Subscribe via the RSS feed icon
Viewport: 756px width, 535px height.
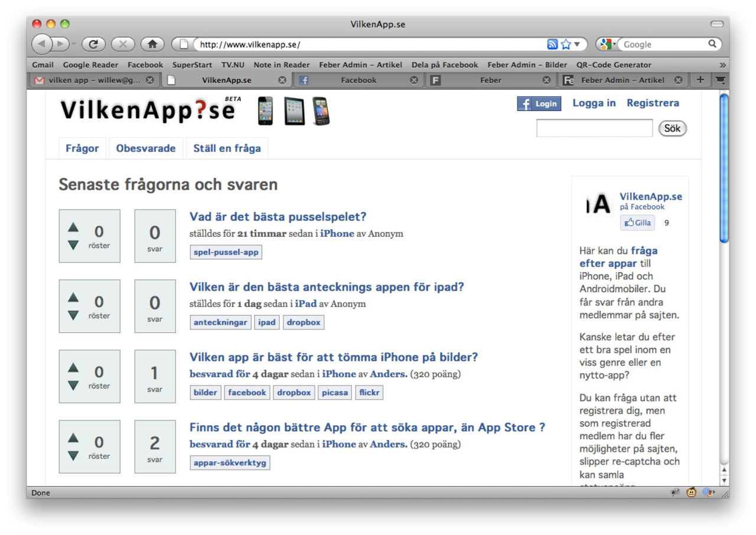click(552, 44)
